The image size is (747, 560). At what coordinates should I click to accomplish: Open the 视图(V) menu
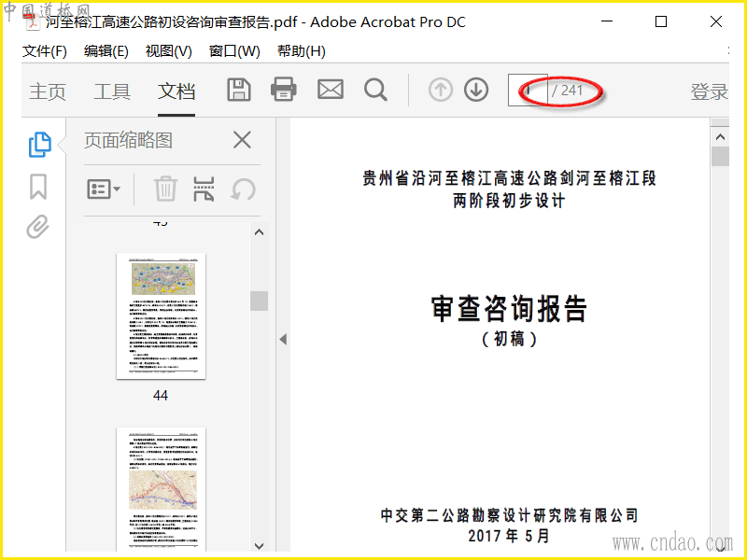[169, 51]
